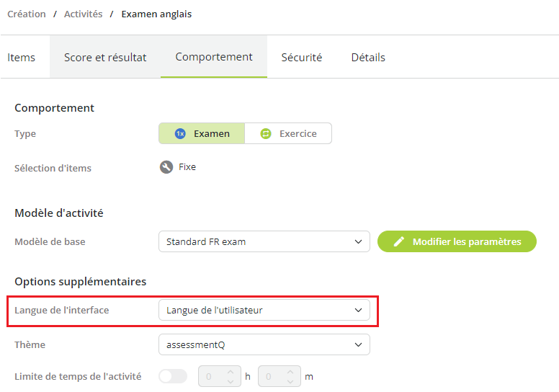
Task: Click the green Exercice loop icon
Action: click(x=266, y=134)
